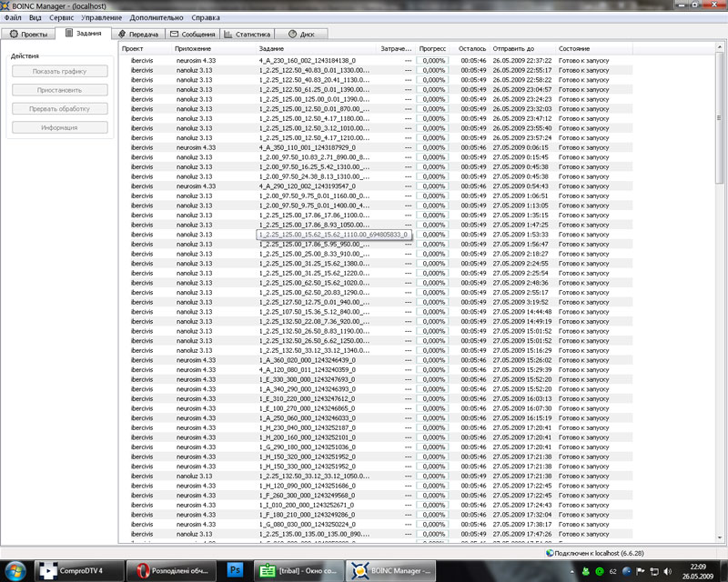728x582 pixels.
Task: Switch to the [tribal] window on taskbar
Action: pyautogui.click(x=299, y=571)
